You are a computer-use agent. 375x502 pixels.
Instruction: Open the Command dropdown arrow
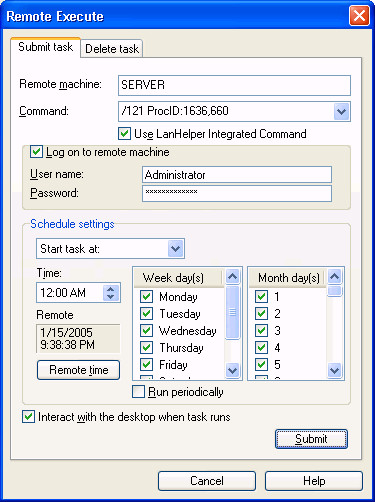point(341,111)
